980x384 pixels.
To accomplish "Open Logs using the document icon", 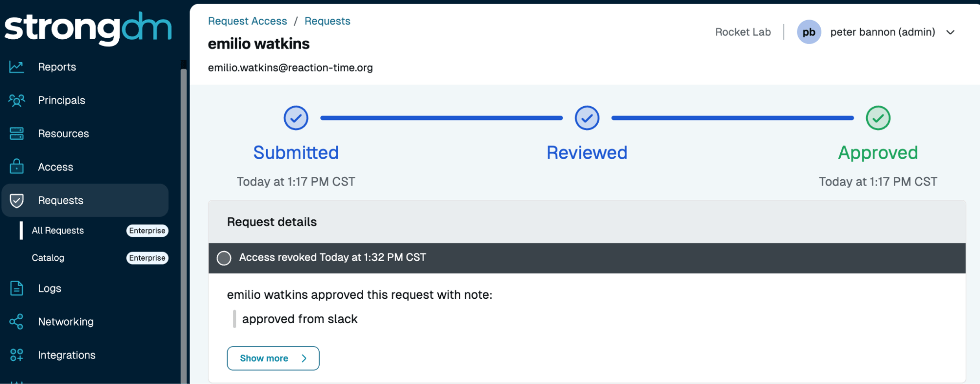I will pos(16,288).
